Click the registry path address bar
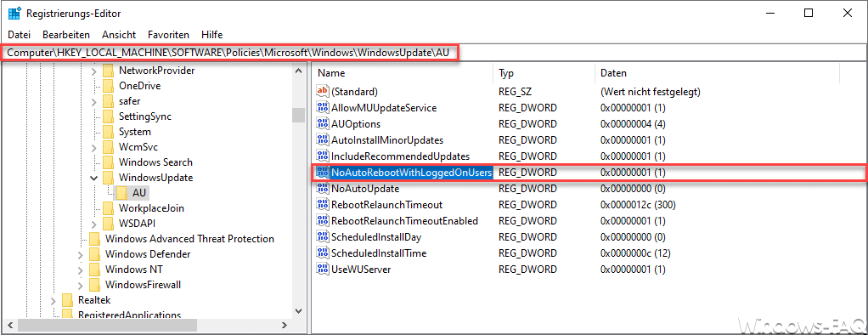This screenshot has height=335, width=868. (x=434, y=52)
